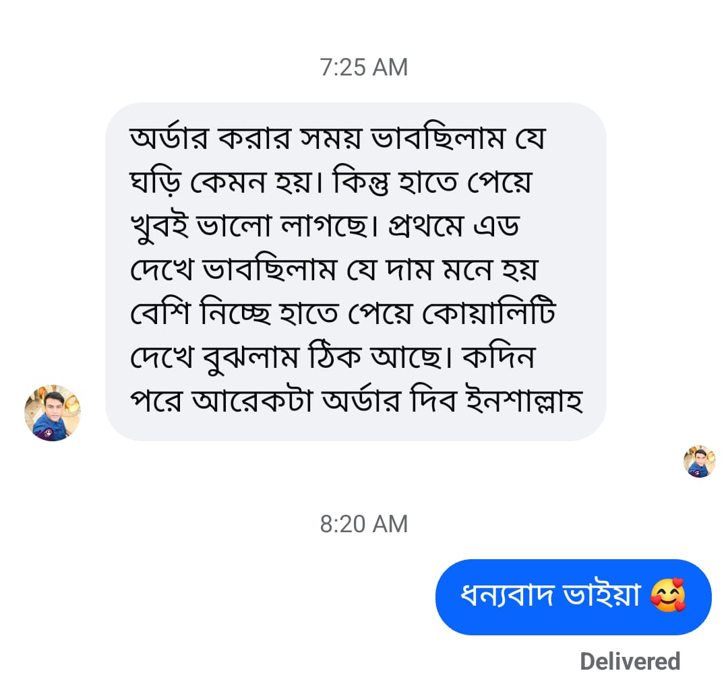Click the line starting "দেখে বুঝলাম ঠিক আছে"
Viewport: 728px width, 700px height.
tap(332, 358)
